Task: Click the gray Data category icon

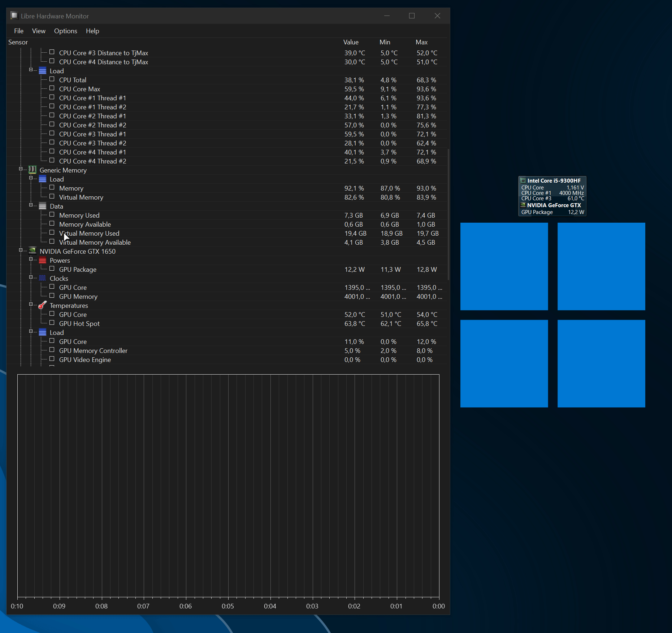Action: [43, 206]
